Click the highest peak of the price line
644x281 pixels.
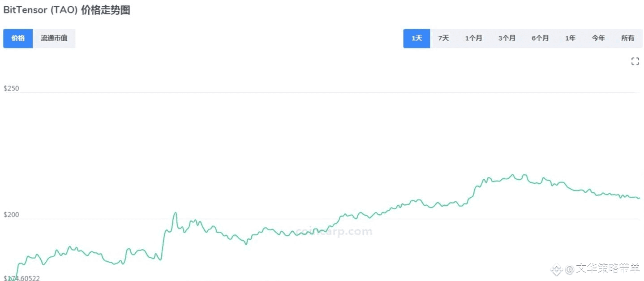coord(513,175)
